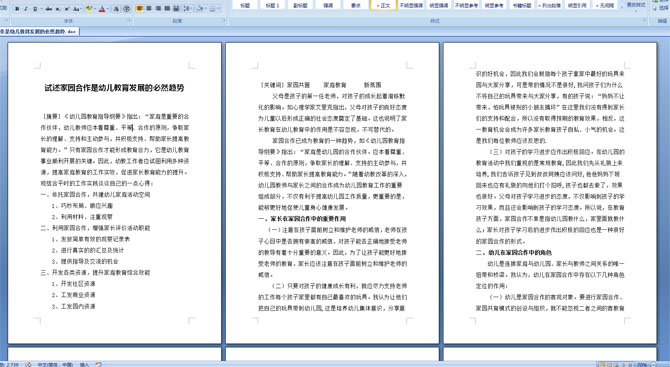This screenshot has width=670, height=367.
Task: Apply the 书籍标题 style
Action: (522, 5)
